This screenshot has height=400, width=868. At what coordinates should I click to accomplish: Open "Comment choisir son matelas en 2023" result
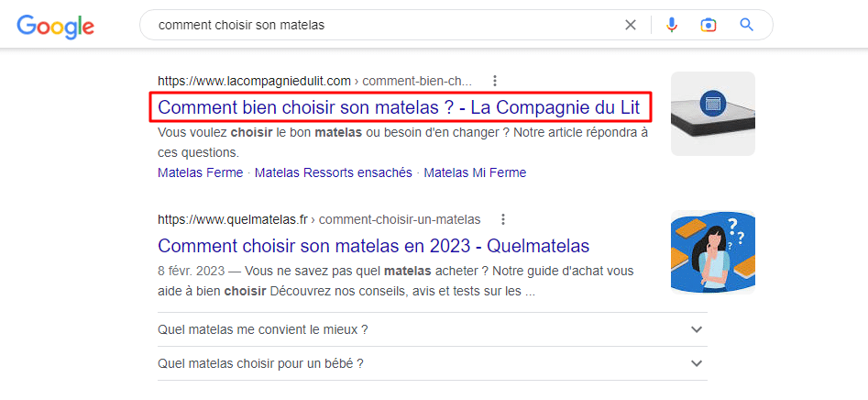tap(373, 246)
